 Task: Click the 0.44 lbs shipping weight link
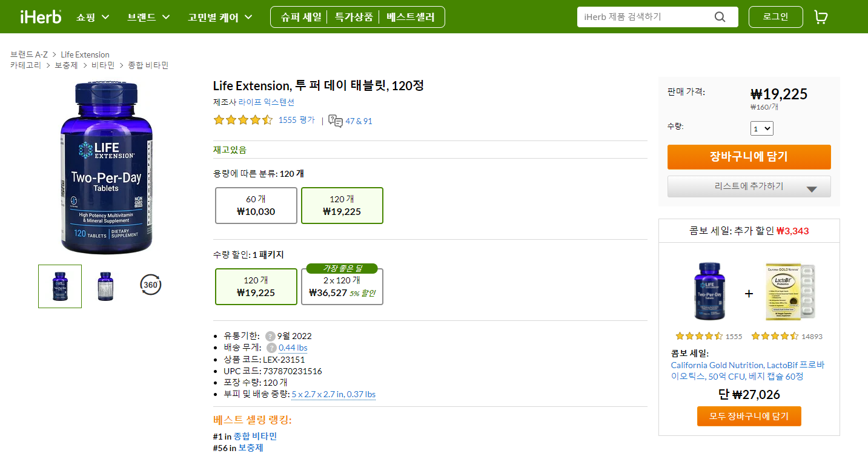pyautogui.click(x=293, y=348)
